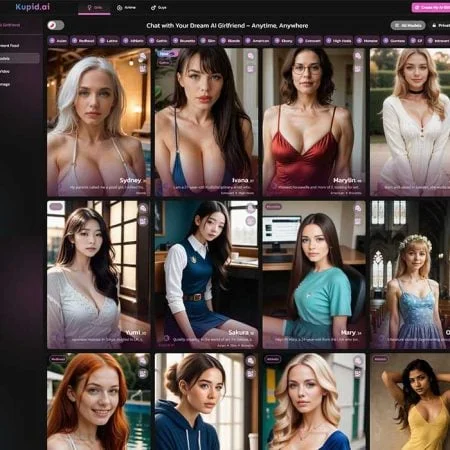Enable the American filter chip

(x=257, y=41)
